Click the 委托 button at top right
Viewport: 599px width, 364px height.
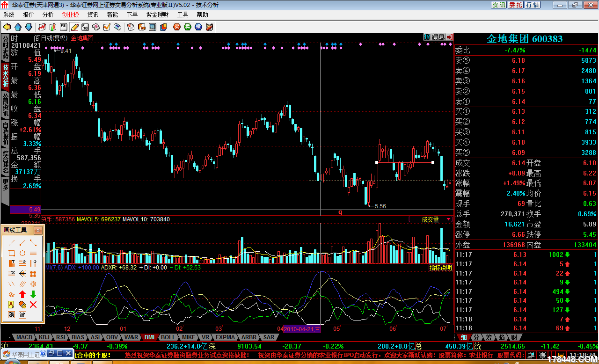click(516, 5)
